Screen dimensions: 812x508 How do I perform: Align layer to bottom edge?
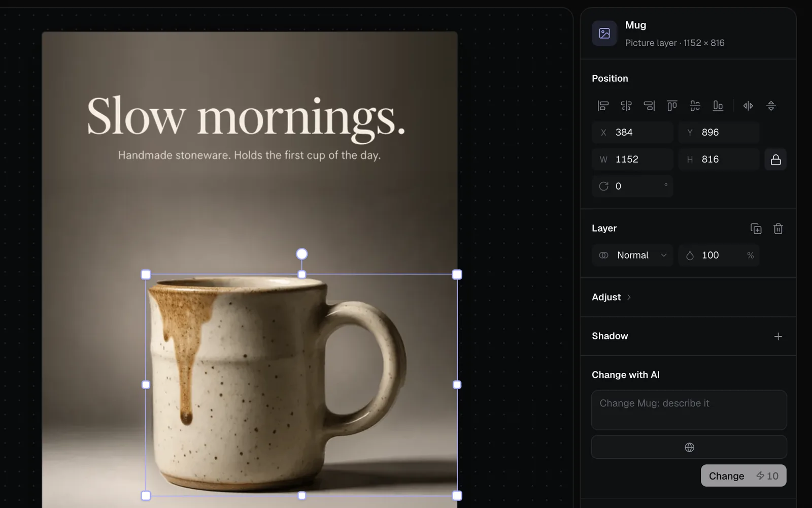[x=718, y=106]
